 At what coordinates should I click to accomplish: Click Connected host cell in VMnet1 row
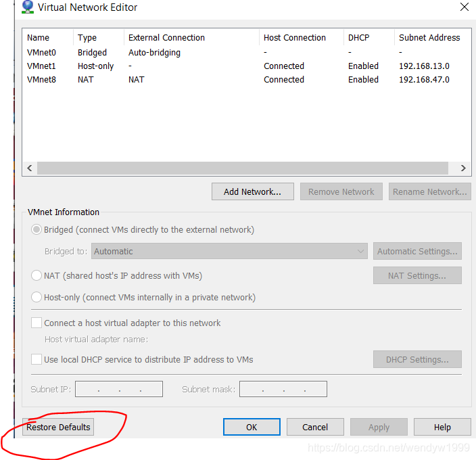(284, 66)
